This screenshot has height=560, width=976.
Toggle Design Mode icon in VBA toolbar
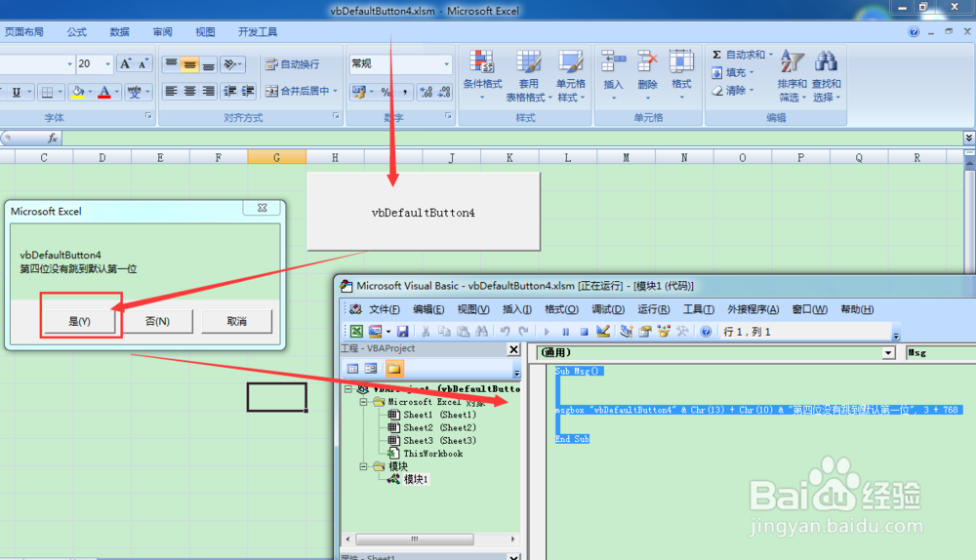pos(602,331)
